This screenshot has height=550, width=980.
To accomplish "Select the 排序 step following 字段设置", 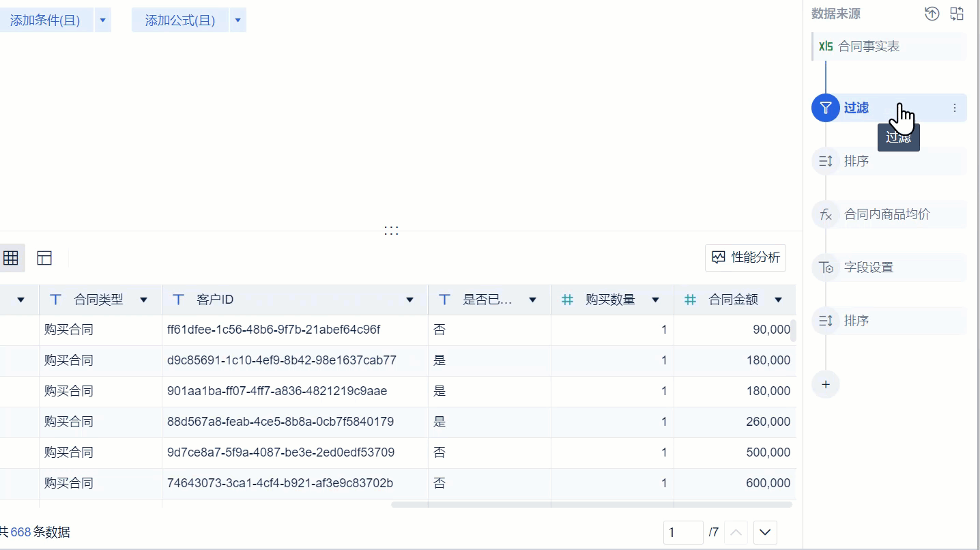I will pyautogui.click(x=890, y=321).
